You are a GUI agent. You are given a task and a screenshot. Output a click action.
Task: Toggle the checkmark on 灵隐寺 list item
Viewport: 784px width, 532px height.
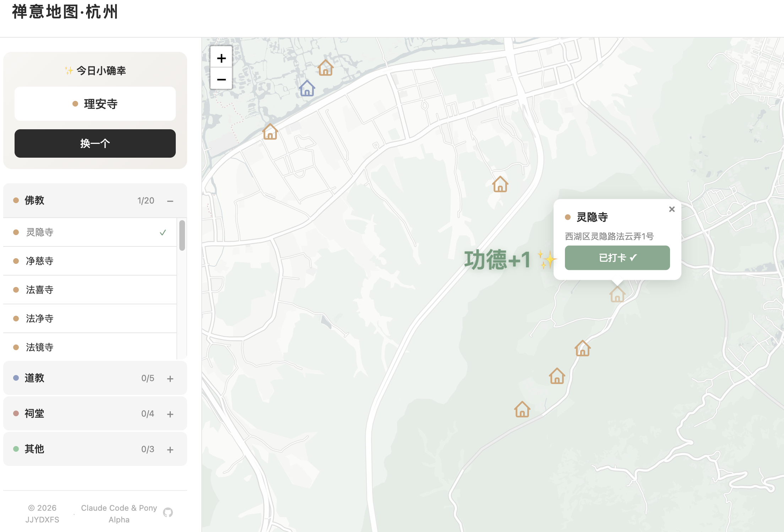point(163,233)
